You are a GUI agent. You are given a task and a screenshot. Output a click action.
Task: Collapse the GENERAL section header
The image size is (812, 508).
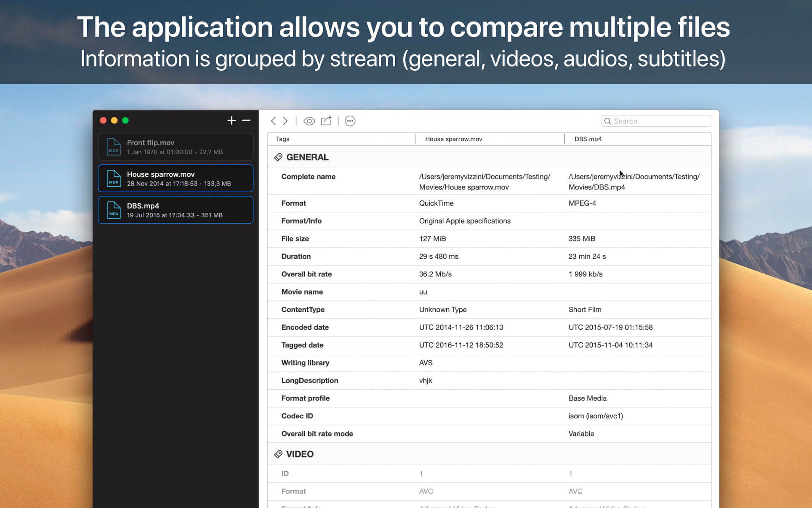coord(307,158)
